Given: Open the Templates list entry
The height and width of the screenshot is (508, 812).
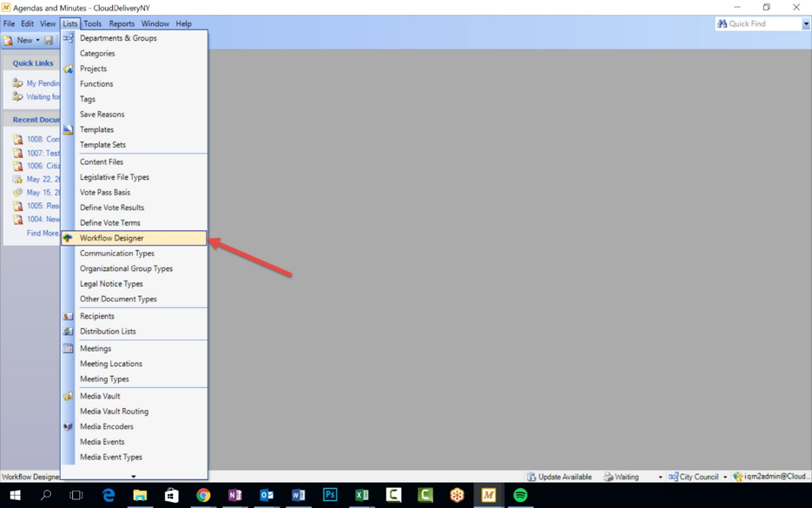Looking at the screenshot, I should tap(134, 129).
